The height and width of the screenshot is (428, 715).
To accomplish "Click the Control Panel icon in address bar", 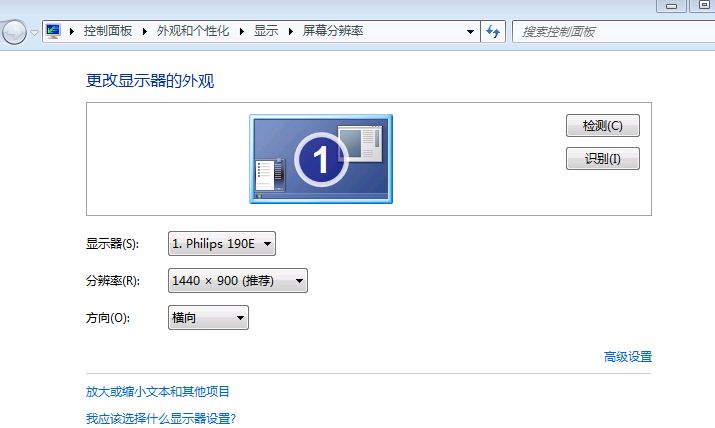I will pos(54,31).
